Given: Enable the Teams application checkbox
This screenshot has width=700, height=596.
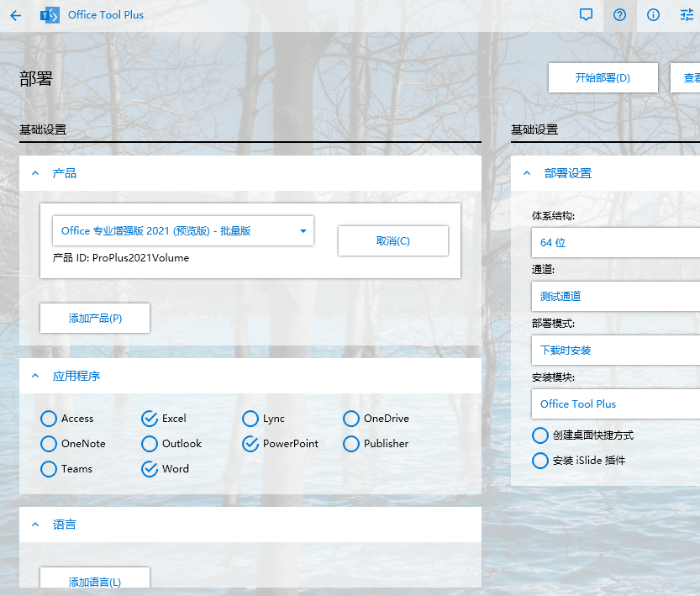Looking at the screenshot, I should 49,469.
